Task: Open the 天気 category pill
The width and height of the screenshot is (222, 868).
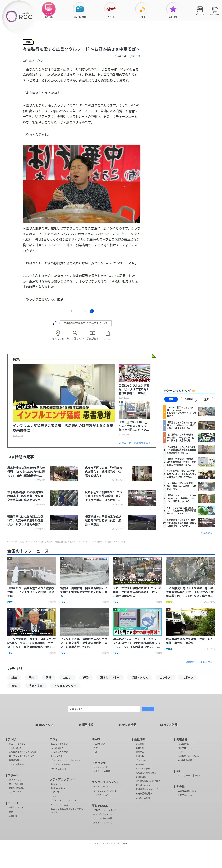Action: tap(14, 686)
